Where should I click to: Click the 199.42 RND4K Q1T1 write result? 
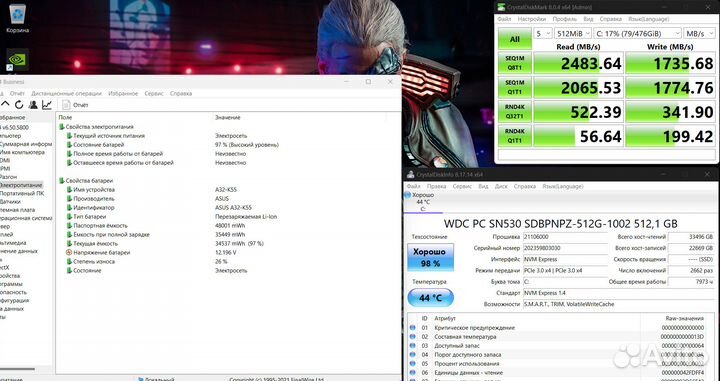click(x=670, y=136)
